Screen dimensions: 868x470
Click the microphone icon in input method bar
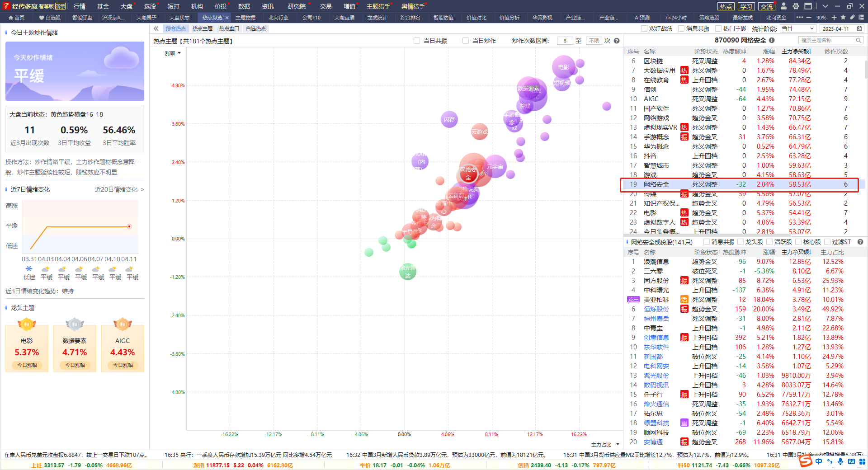840,461
